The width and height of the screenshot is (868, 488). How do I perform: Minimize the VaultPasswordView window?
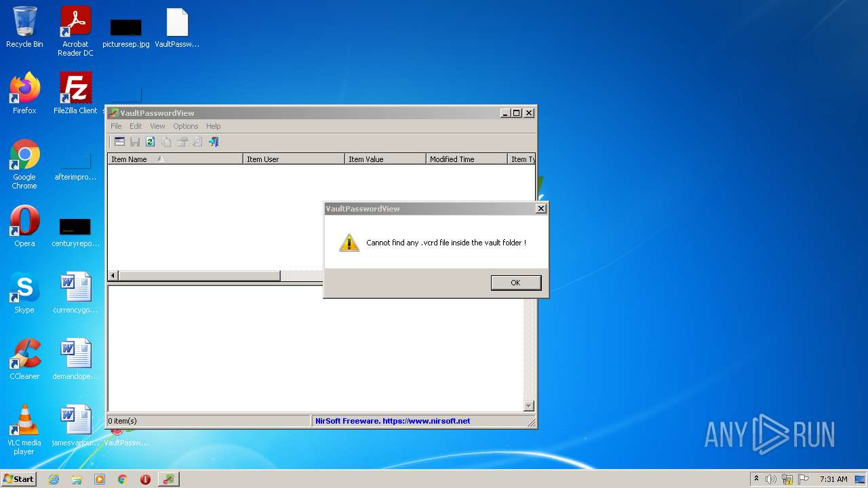[x=505, y=113]
